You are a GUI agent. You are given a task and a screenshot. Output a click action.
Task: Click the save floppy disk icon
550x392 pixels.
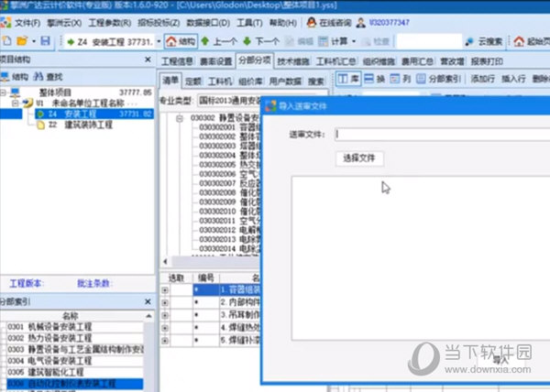[x=45, y=41]
